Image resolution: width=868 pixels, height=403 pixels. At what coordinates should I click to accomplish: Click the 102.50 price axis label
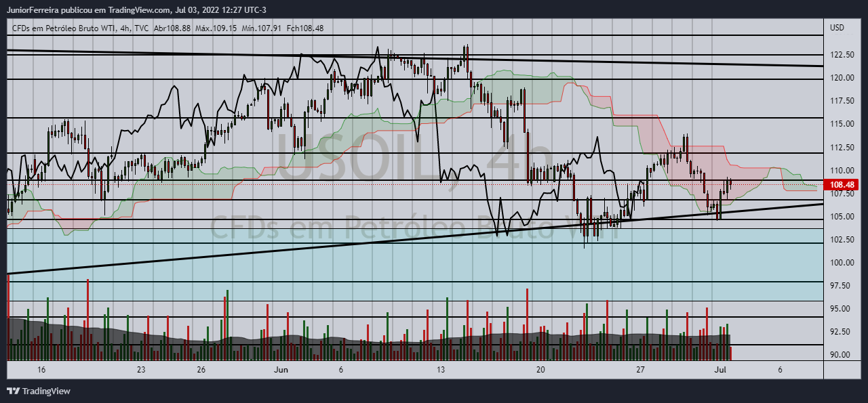(x=842, y=239)
